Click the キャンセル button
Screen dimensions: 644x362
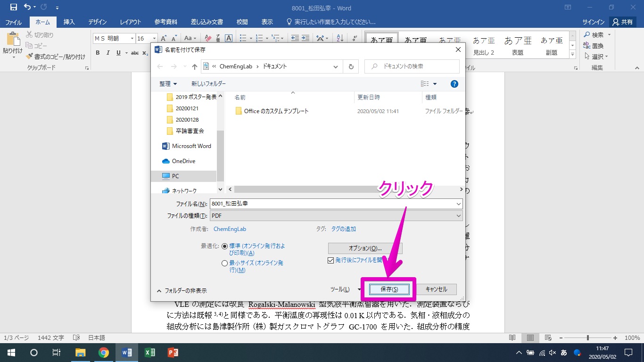coord(436,289)
